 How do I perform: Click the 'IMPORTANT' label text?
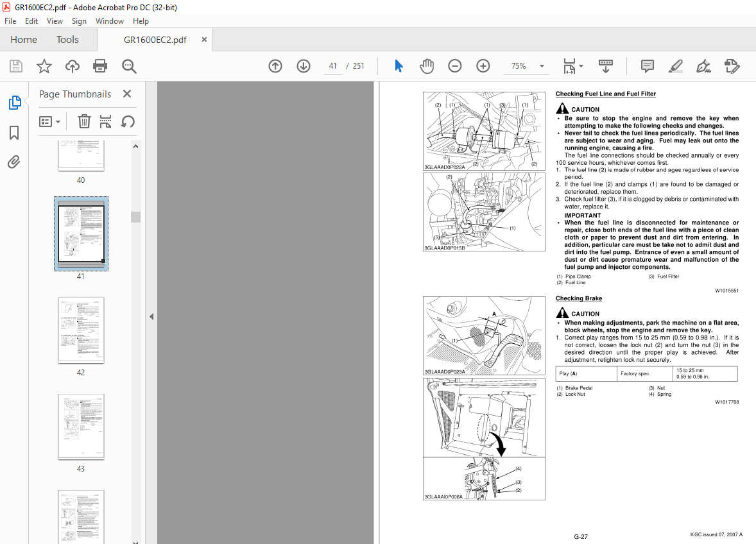pyautogui.click(x=583, y=216)
